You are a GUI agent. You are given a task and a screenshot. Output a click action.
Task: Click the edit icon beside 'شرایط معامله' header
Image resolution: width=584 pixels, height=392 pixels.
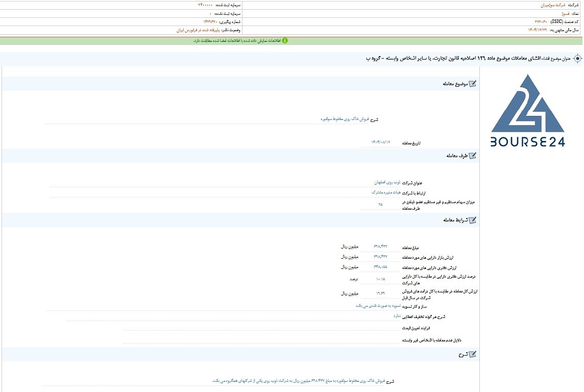click(x=473, y=220)
